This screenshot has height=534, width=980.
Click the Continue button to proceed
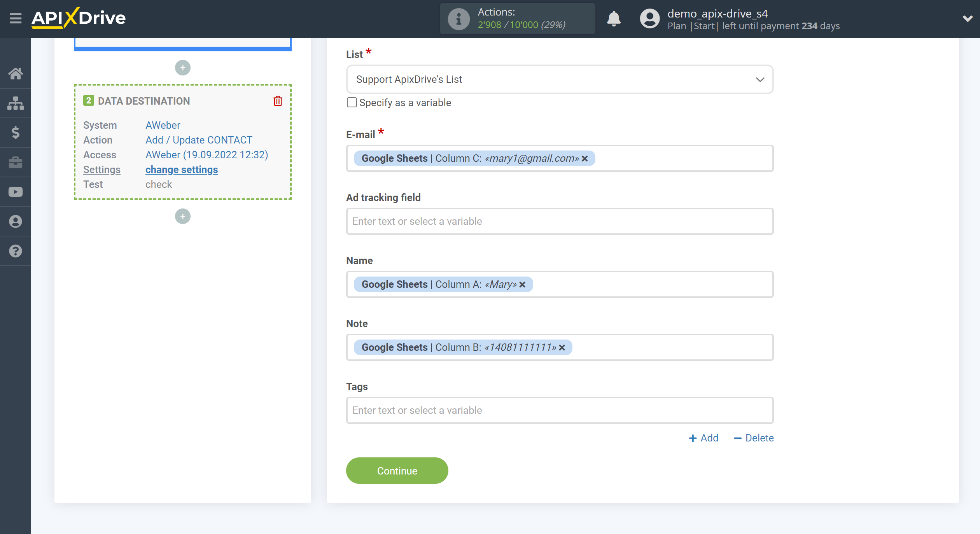click(396, 470)
